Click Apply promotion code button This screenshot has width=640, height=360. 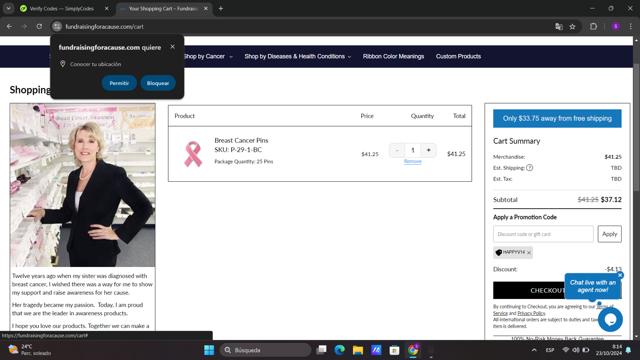609,234
